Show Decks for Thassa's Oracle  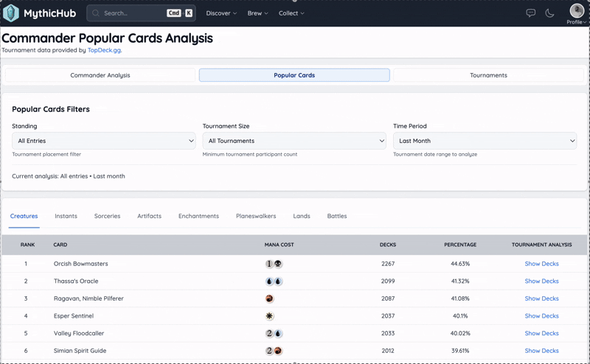[541, 281]
